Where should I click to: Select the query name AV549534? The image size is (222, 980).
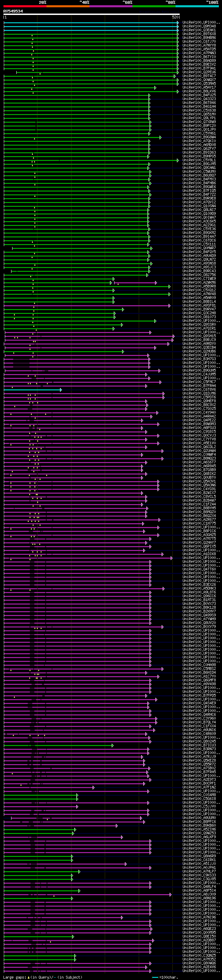click(13, 11)
